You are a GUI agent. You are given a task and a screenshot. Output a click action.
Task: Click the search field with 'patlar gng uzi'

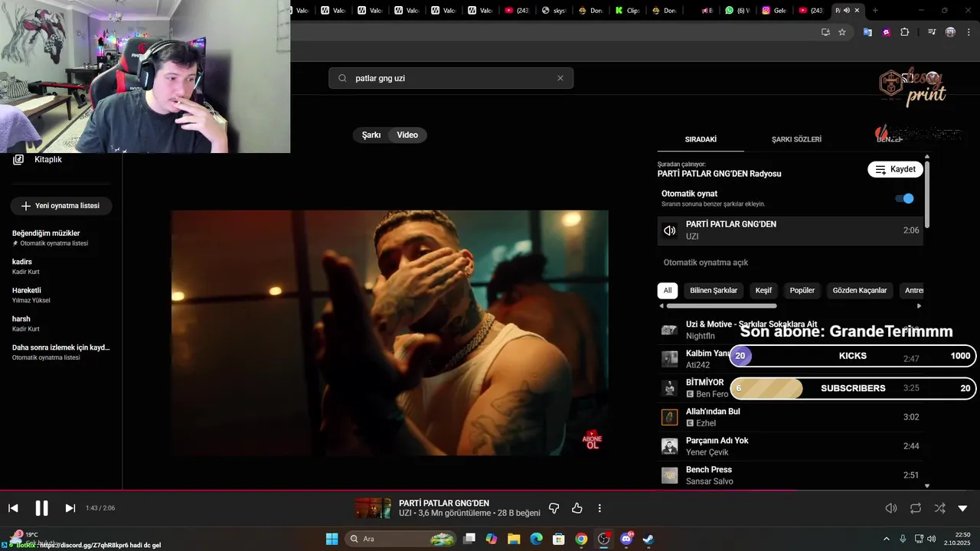(451, 78)
